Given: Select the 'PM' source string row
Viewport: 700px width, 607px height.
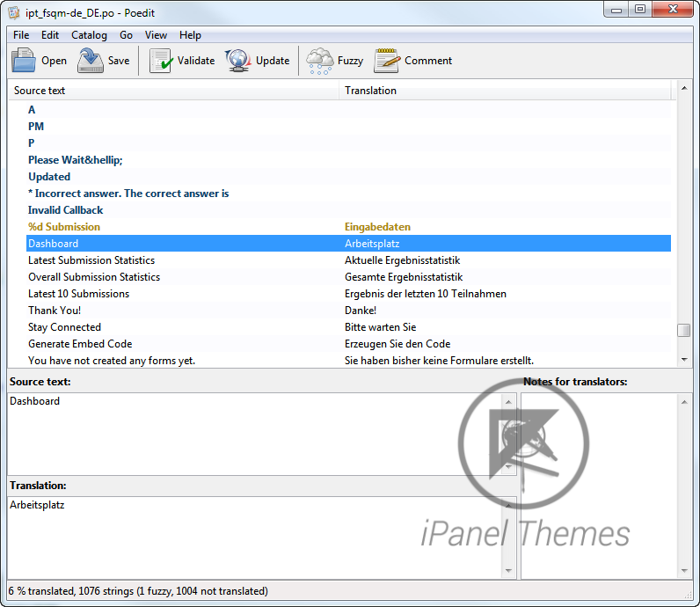Looking at the screenshot, I should 348,127.
